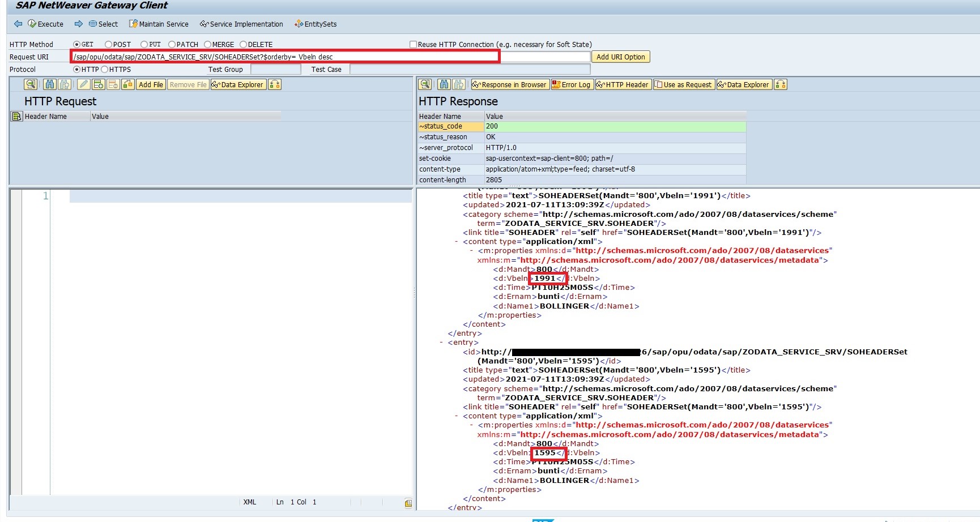Open the response in browser
Viewport: 980px width, 522px height.
click(509, 84)
